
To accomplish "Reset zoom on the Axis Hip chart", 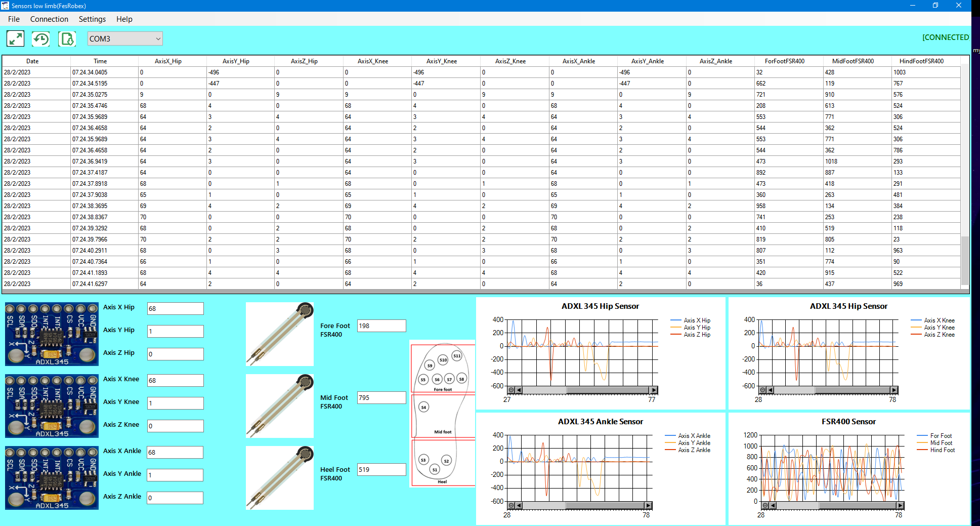I will (511, 390).
